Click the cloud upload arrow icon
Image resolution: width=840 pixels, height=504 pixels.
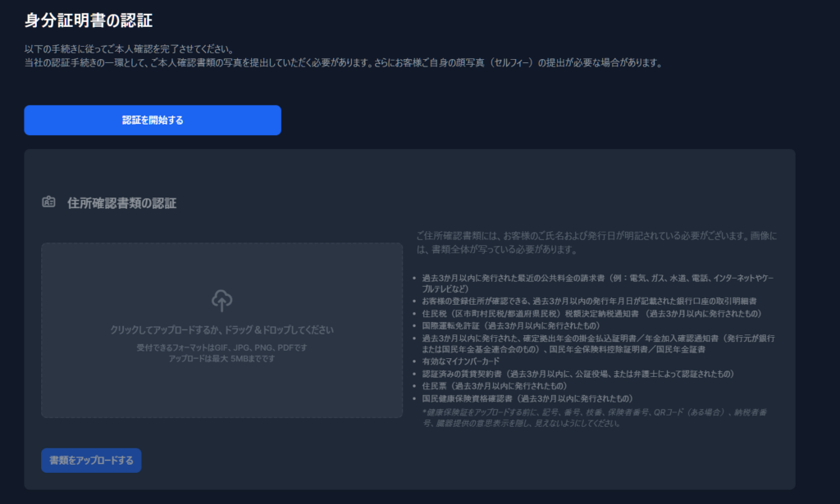[221, 301]
